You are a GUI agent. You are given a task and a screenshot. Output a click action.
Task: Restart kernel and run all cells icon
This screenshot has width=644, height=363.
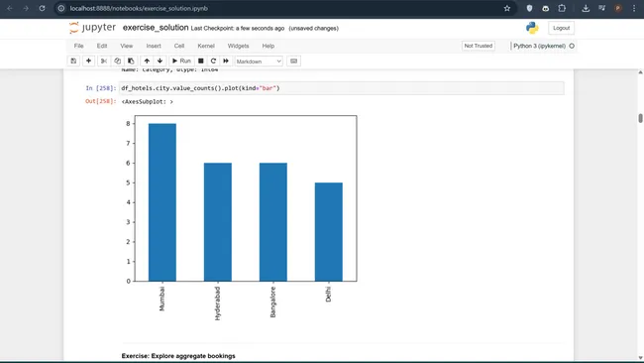tap(226, 60)
